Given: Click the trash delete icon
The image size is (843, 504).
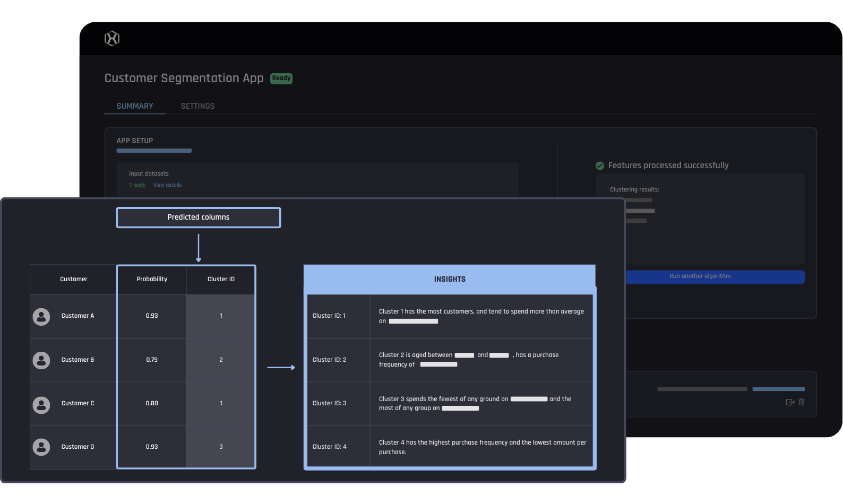Looking at the screenshot, I should tap(802, 402).
